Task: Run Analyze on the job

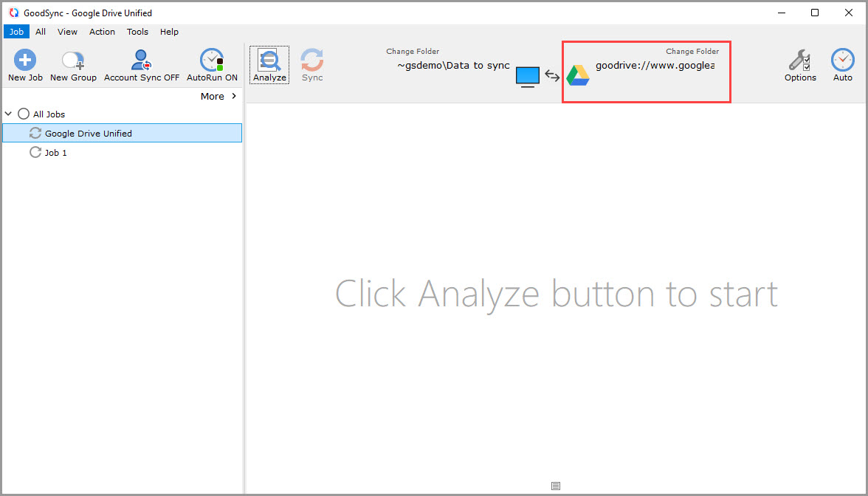Action: coord(269,65)
